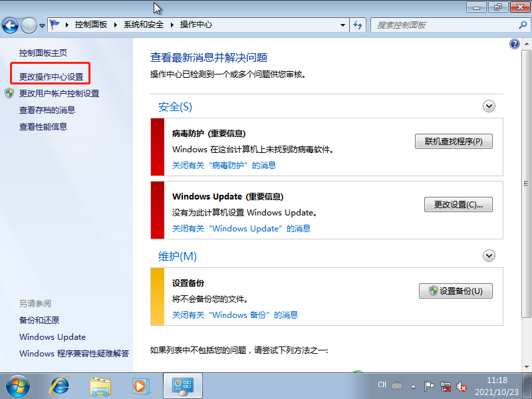Restore down the window size button
Screen dimensions: 532x399
click(498, 7)
